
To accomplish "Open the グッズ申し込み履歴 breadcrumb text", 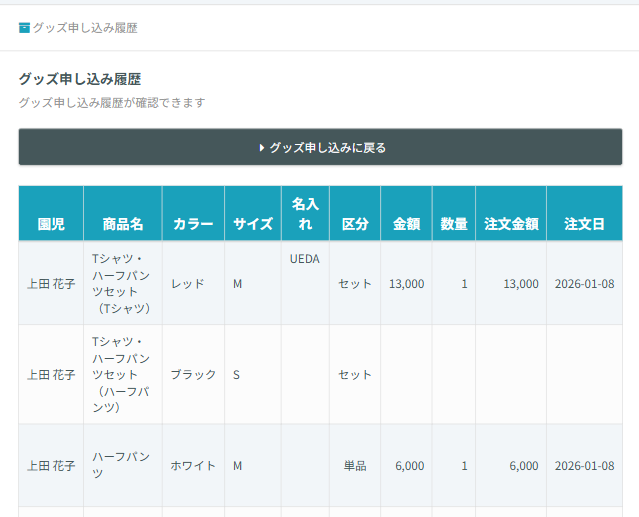I will [85, 28].
